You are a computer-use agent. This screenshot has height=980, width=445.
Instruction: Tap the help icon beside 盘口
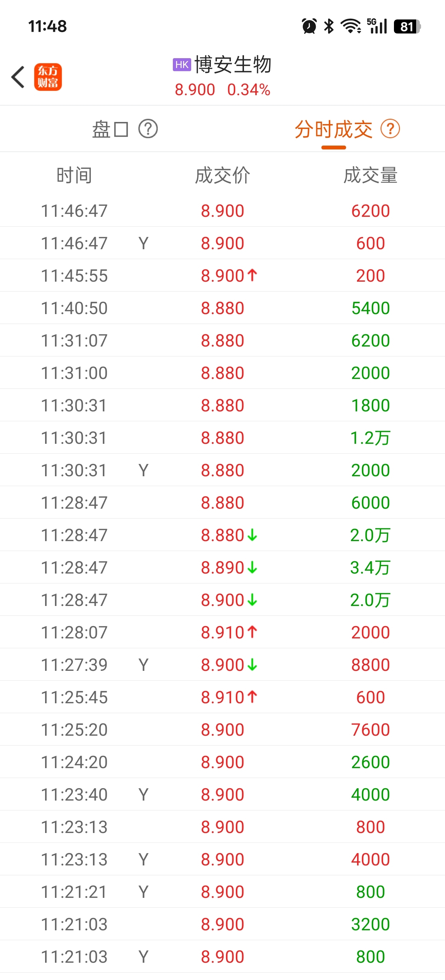(x=148, y=129)
